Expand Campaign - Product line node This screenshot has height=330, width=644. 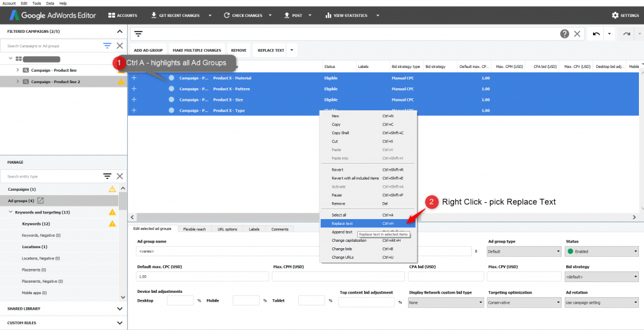(x=18, y=70)
